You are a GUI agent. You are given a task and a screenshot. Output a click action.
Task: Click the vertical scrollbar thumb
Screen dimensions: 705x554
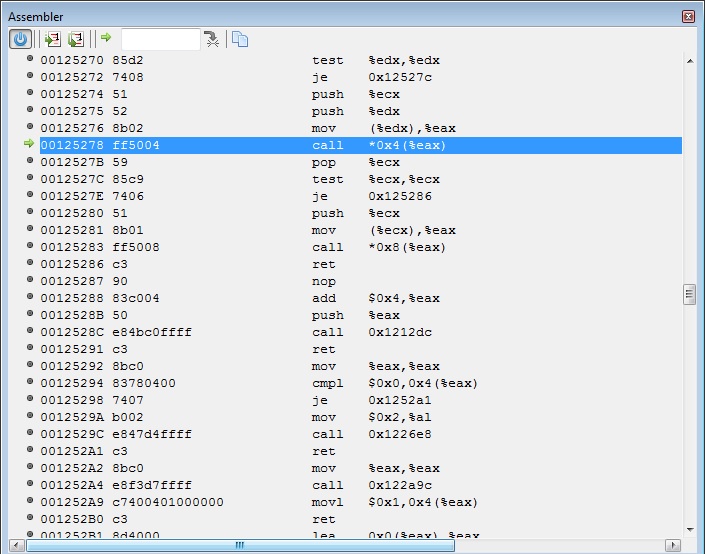coord(690,295)
